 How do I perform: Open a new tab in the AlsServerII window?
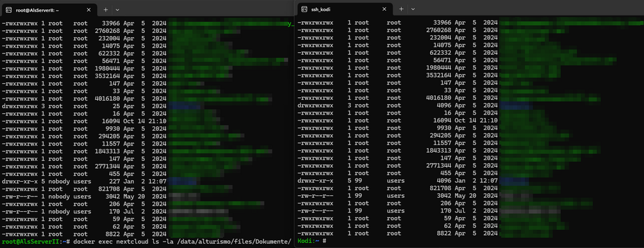(106, 9)
